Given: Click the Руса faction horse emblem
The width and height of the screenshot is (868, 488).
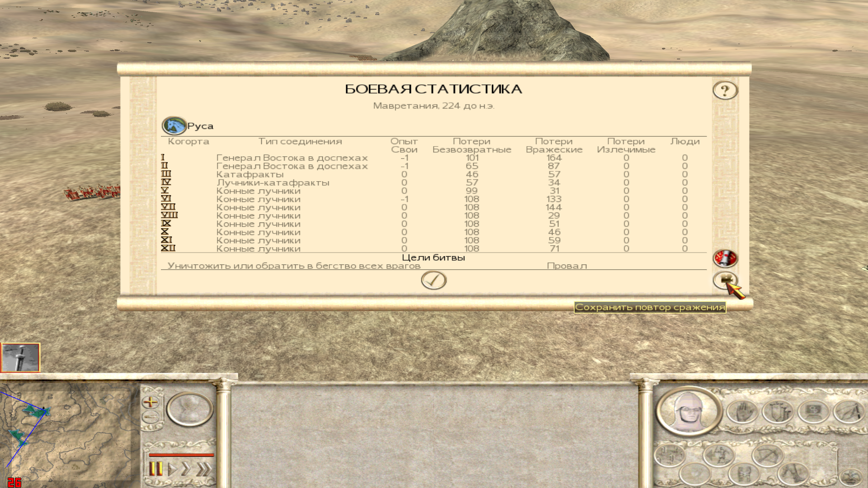Looking at the screenshot, I should point(174,126).
